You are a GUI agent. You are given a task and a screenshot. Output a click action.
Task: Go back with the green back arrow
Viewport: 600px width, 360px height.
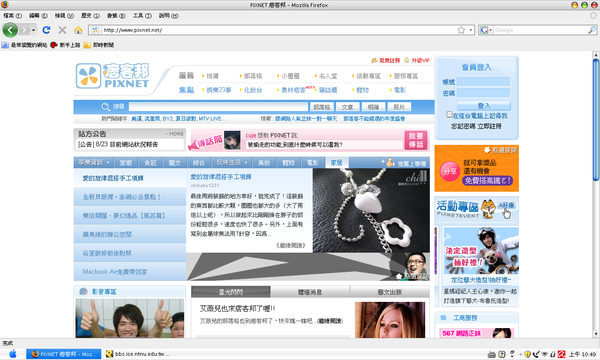[x=10, y=30]
